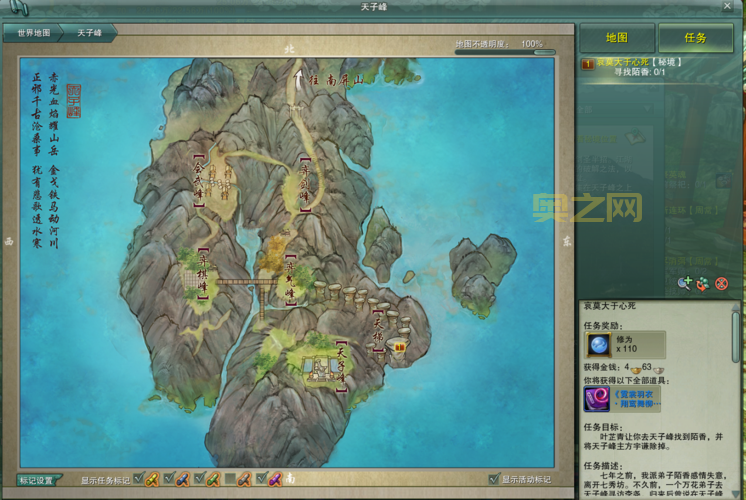746x500 pixels.
Task: Toggle the blue quest marker checkbox
Action: (169, 479)
